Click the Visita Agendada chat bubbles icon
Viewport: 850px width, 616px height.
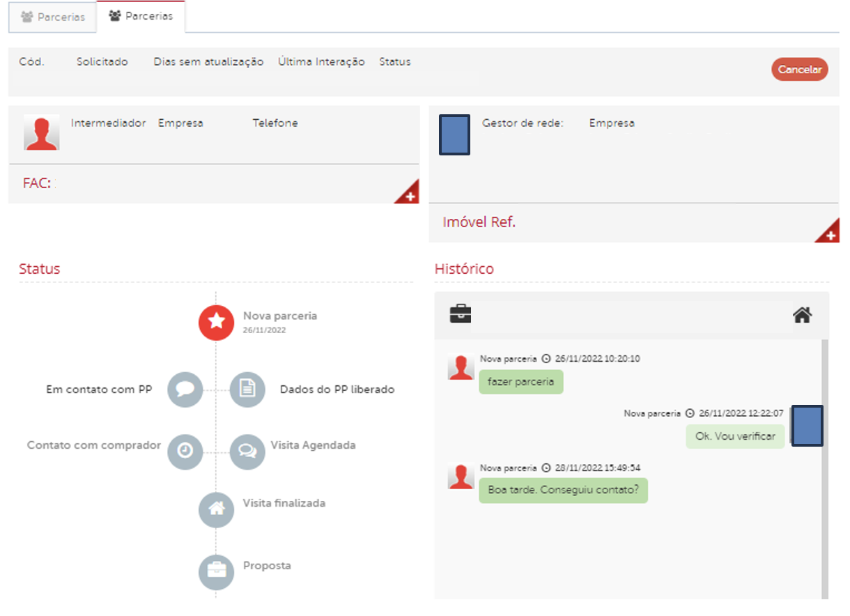point(247,452)
